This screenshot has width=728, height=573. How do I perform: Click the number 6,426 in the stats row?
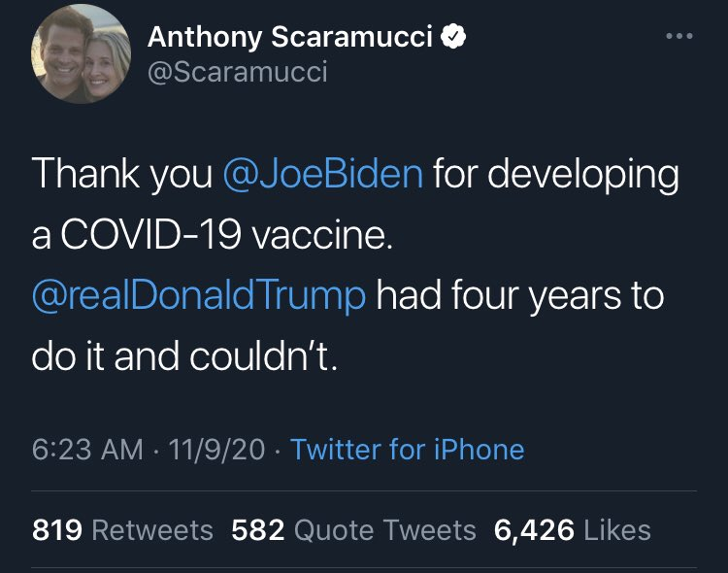point(534,529)
